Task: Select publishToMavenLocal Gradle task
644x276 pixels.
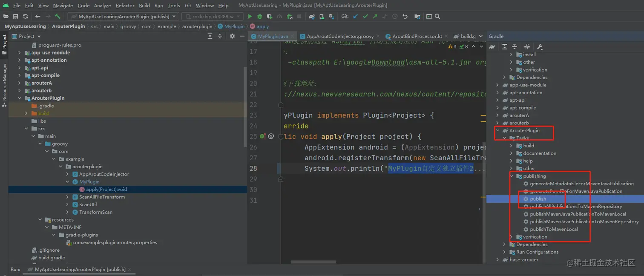Action: tap(554, 229)
